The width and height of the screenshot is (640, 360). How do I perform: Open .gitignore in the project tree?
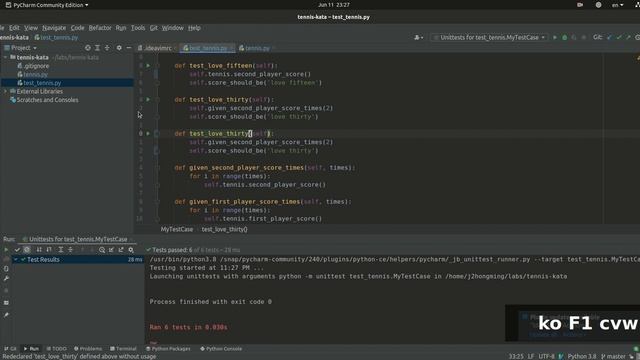(33, 66)
